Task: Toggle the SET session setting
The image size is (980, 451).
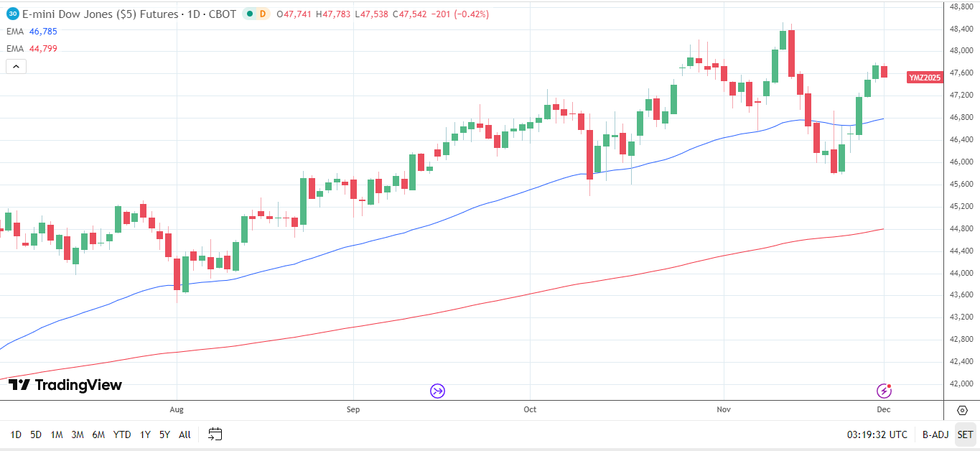Action: pos(965,434)
